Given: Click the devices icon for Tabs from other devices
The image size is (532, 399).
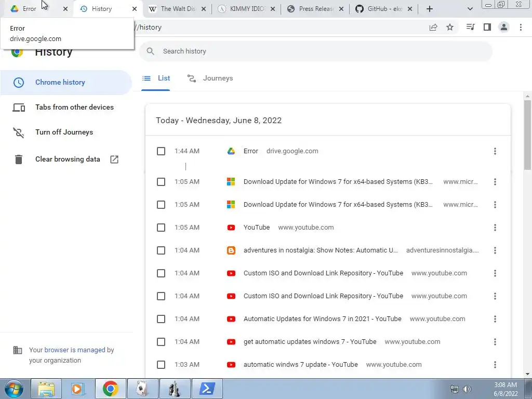Looking at the screenshot, I should pyautogui.click(x=19, y=108).
